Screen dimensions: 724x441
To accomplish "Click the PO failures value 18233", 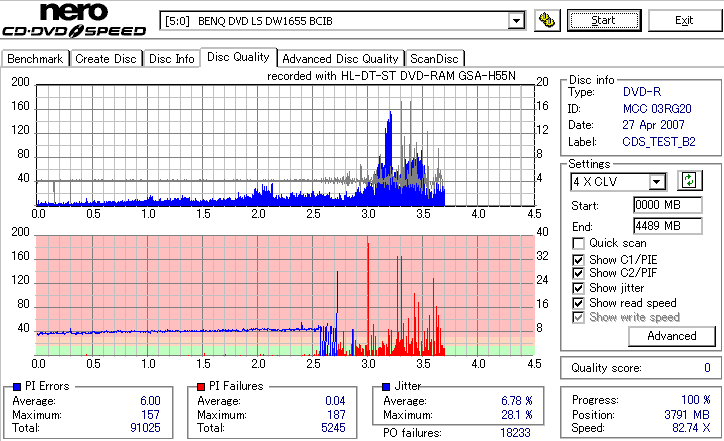I will tap(515, 433).
